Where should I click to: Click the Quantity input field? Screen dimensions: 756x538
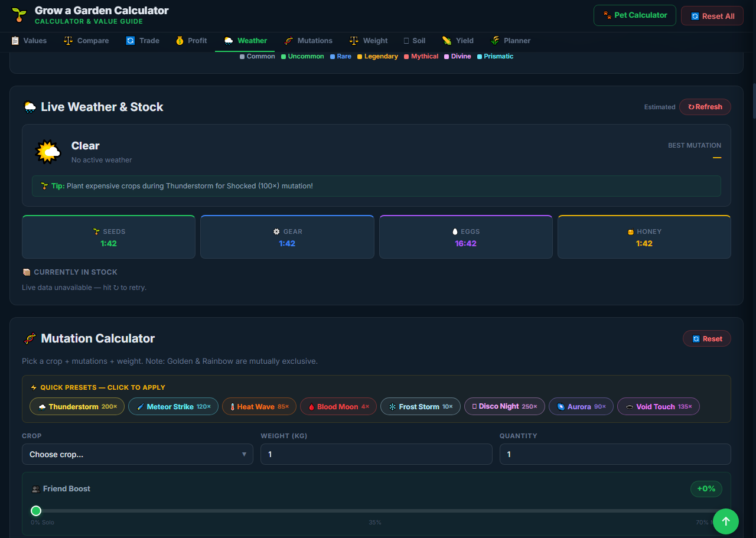coord(615,454)
